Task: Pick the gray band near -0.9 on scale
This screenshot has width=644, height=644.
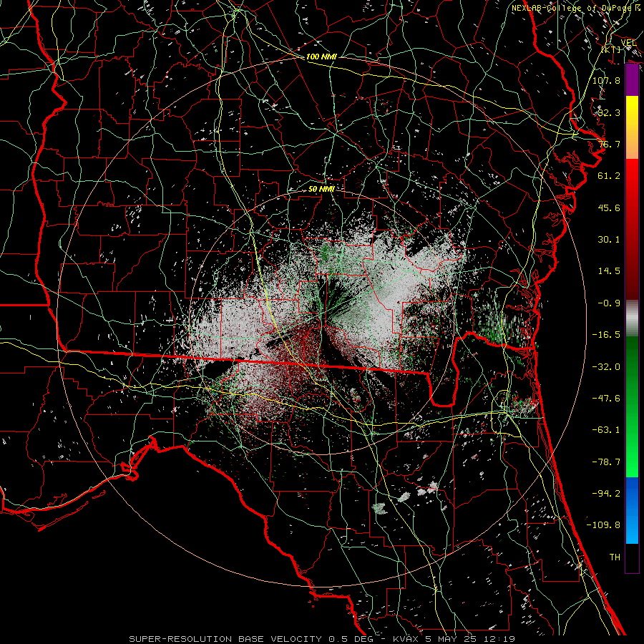Action: coord(632,318)
